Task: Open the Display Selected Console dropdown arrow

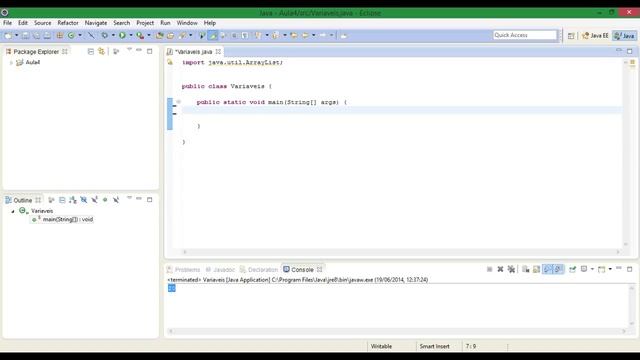Action: 592,269
